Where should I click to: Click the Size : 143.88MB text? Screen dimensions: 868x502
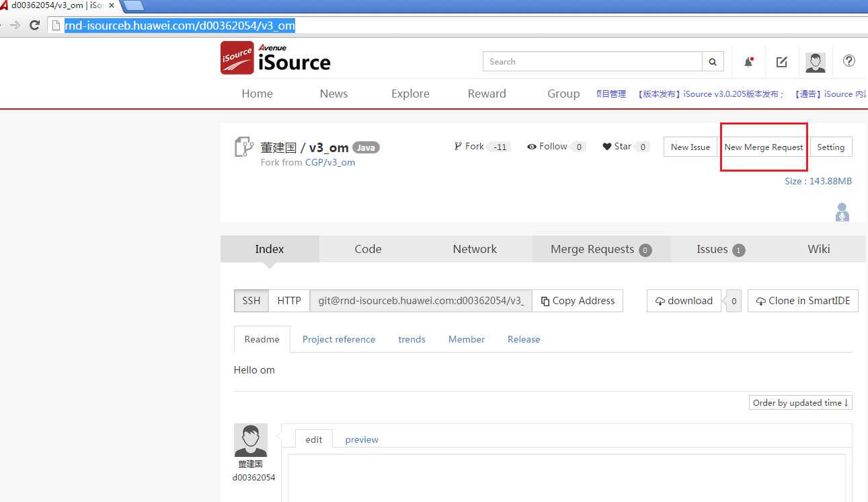tap(818, 181)
